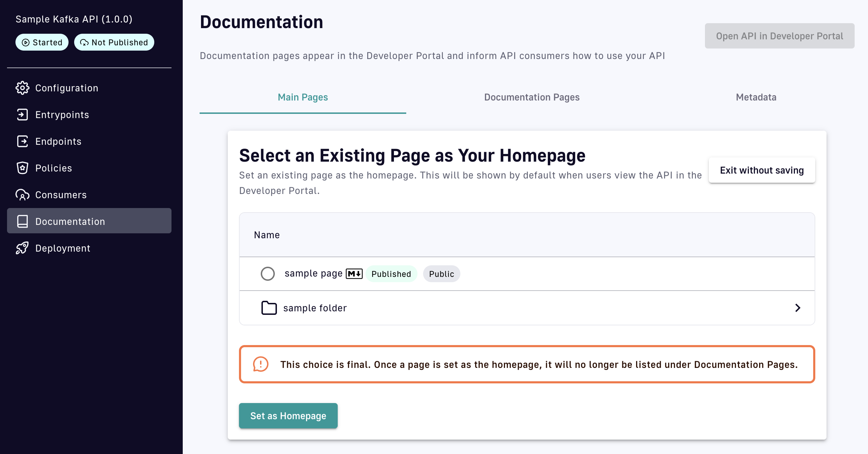This screenshot has width=868, height=454.
Task: Click the Entrypoints arrow-in icon
Action: [22, 115]
